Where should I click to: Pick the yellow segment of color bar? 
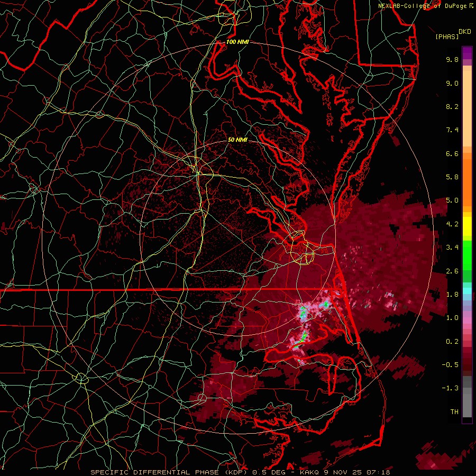click(x=467, y=226)
